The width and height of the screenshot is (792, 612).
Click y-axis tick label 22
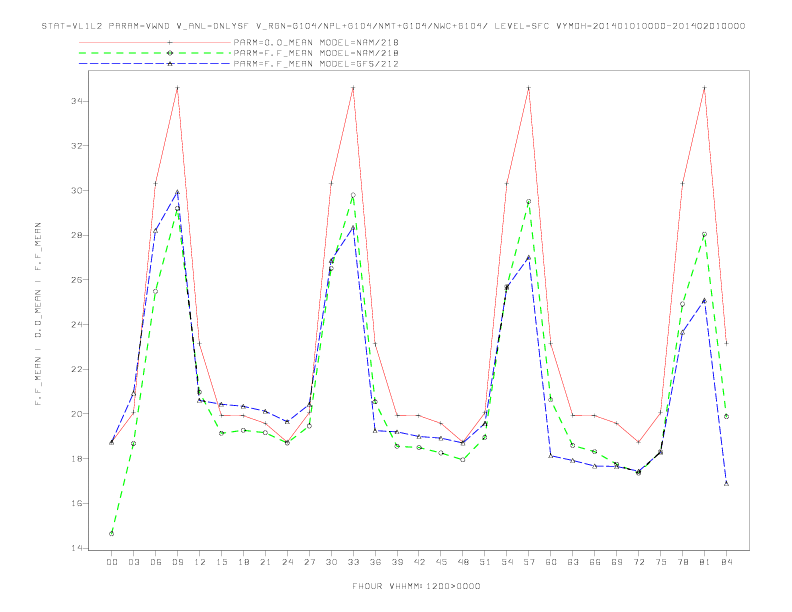(x=77, y=369)
